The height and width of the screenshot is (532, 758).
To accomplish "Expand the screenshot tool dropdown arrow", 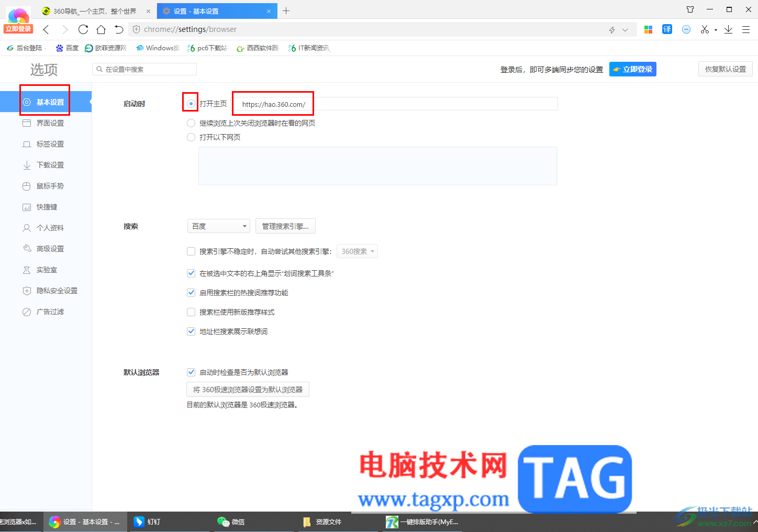I will [x=716, y=30].
